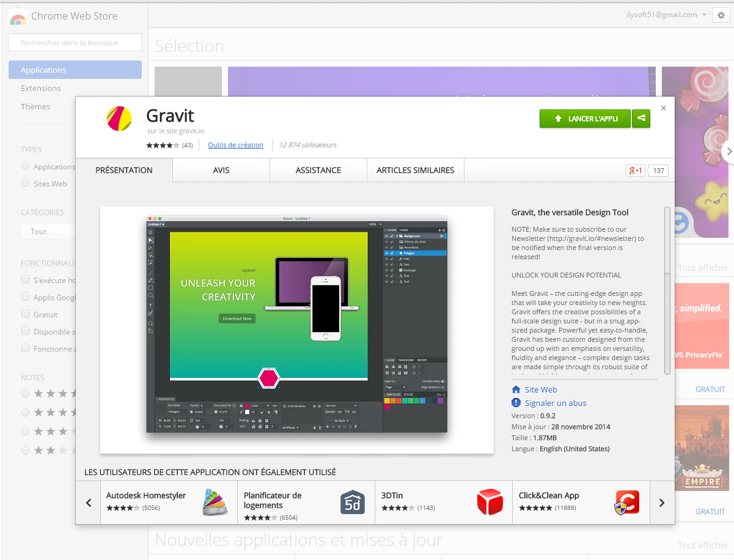Click the 3DTin red cube icon

click(490, 503)
